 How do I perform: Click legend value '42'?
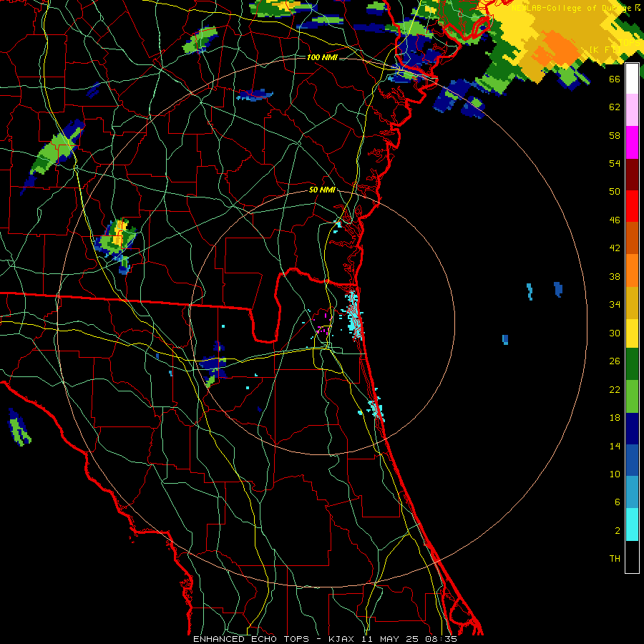615,248
